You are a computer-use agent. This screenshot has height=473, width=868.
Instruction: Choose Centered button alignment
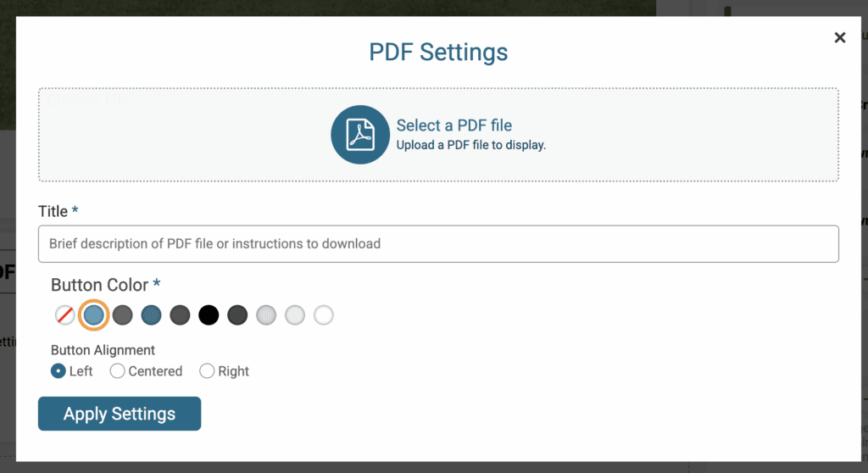coord(117,371)
